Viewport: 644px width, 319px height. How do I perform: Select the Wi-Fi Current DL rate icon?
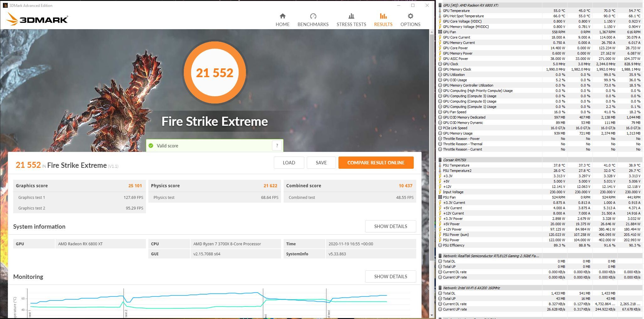coord(440,304)
